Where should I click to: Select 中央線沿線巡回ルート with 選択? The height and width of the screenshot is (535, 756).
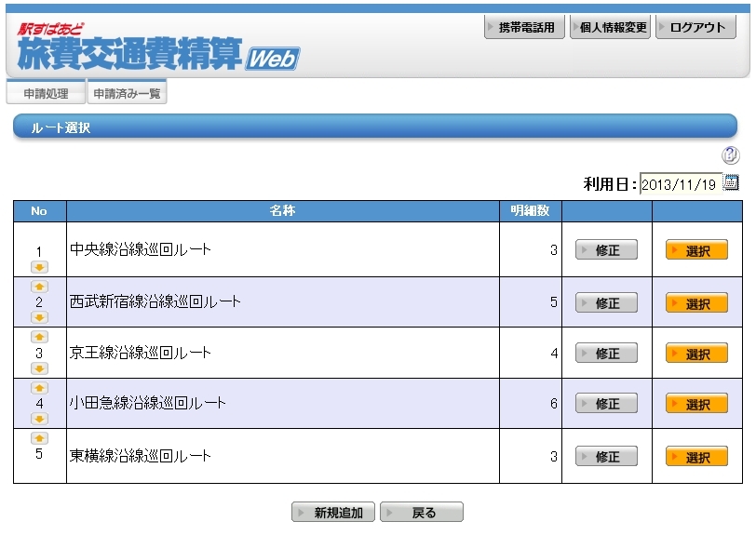(696, 249)
